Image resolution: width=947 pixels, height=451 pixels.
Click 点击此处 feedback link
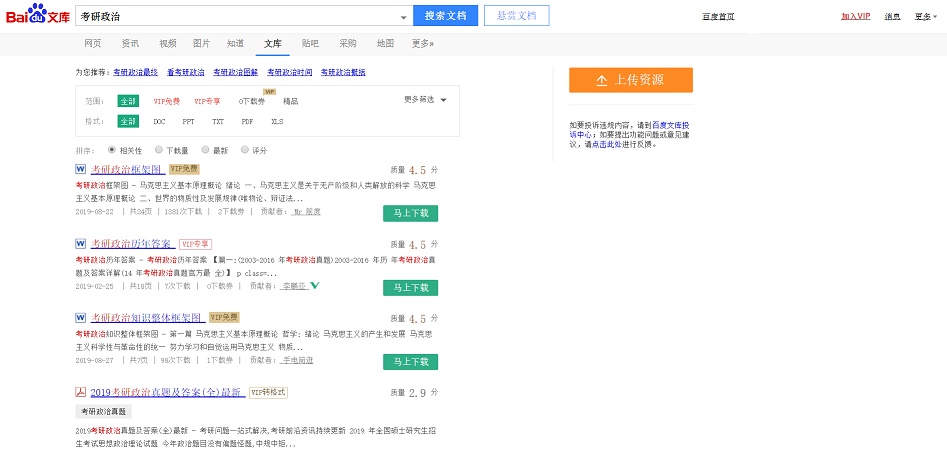click(x=606, y=145)
